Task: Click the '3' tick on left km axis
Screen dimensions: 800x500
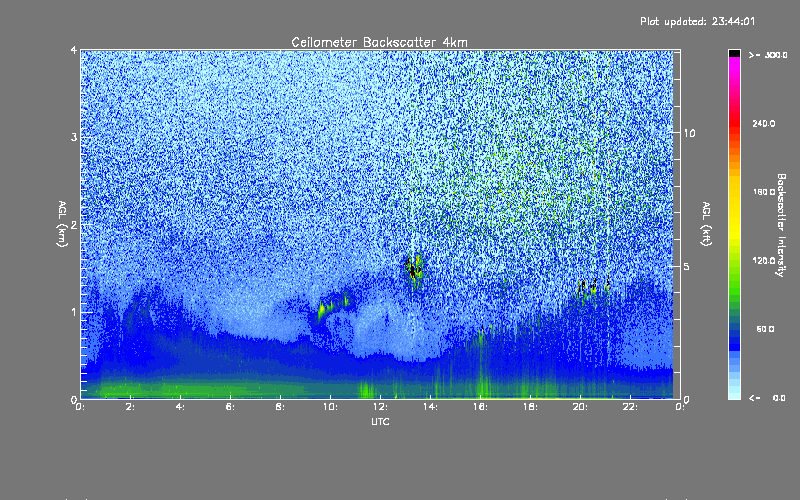Action: point(74,137)
